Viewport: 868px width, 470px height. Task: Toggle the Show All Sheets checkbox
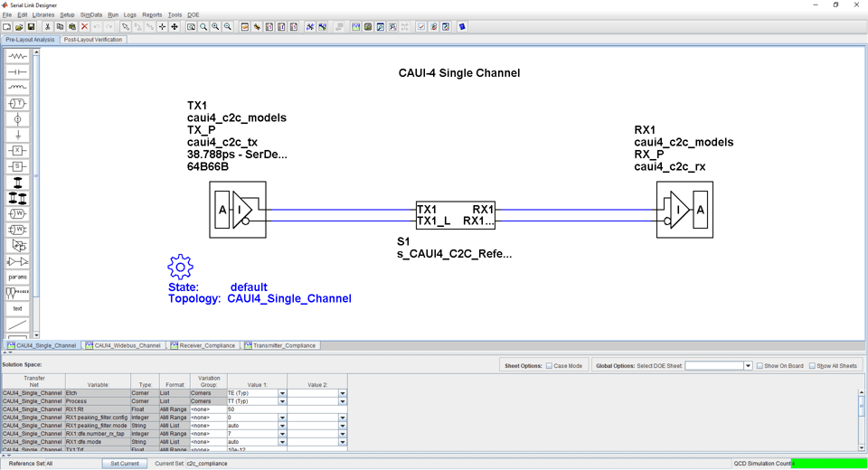(x=812, y=366)
